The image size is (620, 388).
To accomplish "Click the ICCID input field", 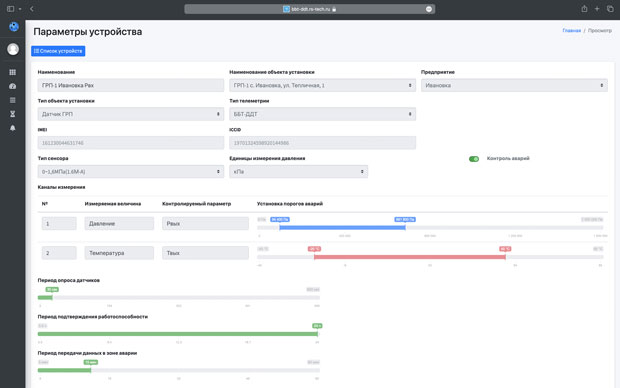I will click(x=322, y=143).
